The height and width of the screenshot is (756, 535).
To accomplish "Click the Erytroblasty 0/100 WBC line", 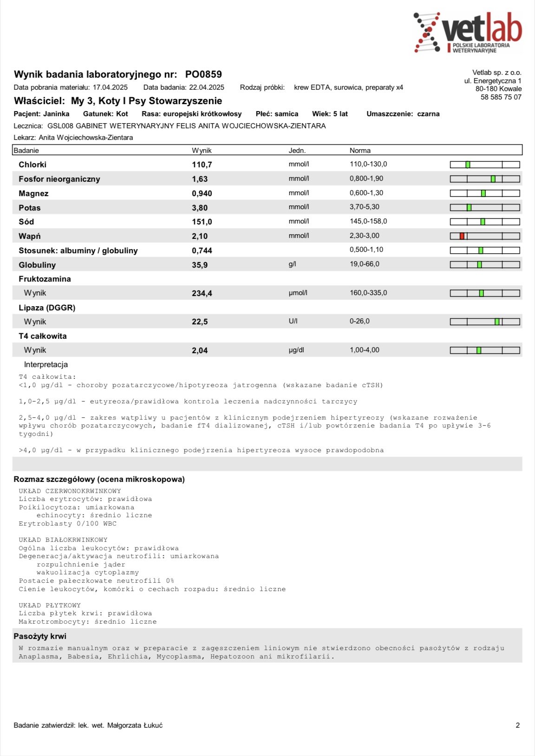I will point(67,524).
